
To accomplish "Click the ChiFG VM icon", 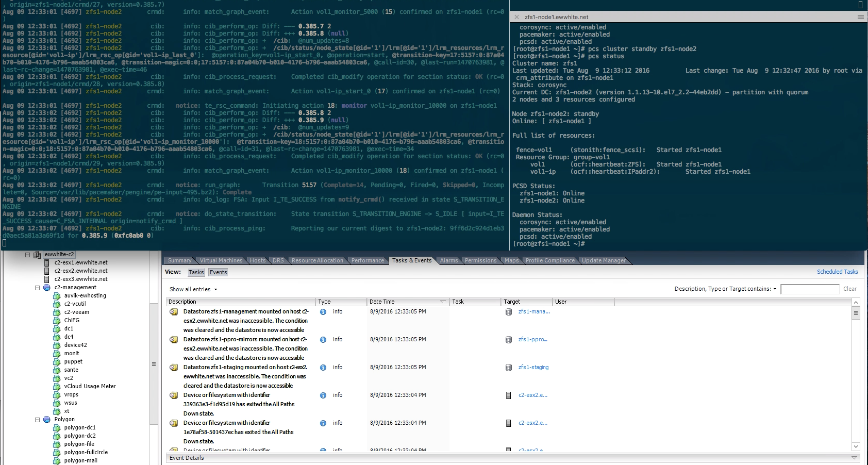I will (57, 320).
